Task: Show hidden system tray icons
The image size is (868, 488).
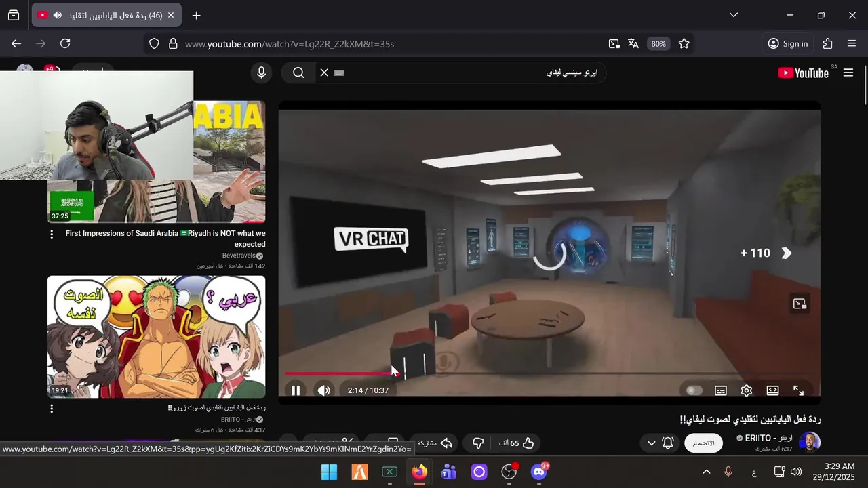Action: pos(706,472)
